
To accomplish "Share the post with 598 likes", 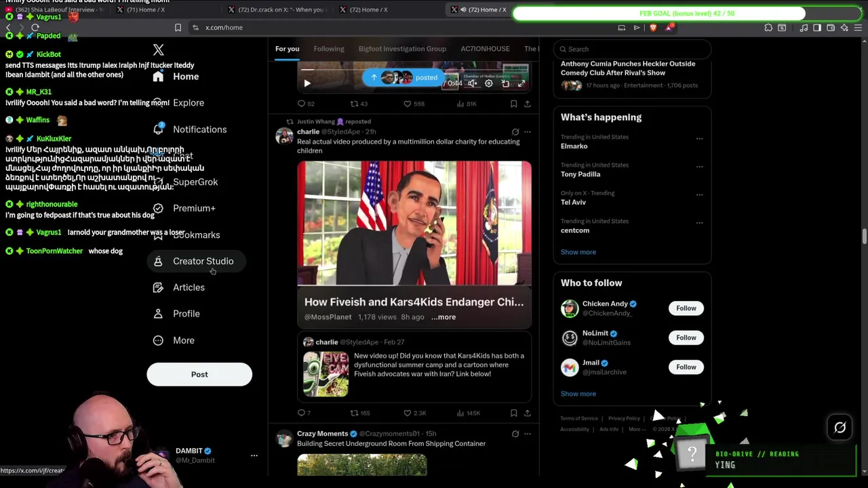I will (527, 104).
